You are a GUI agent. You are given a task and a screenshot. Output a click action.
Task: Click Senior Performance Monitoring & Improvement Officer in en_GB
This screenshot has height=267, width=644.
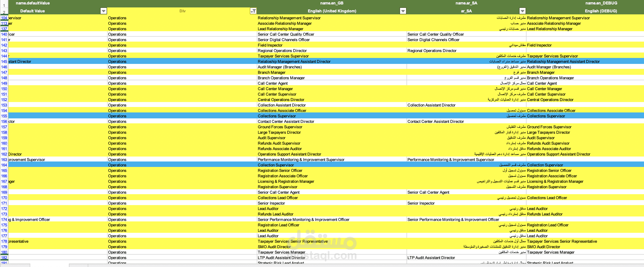pyautogui.click(x=303, y=219)
